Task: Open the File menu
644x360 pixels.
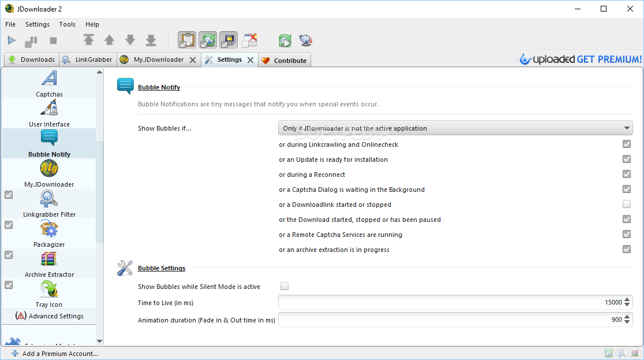Action: click(x=10, y=24)
